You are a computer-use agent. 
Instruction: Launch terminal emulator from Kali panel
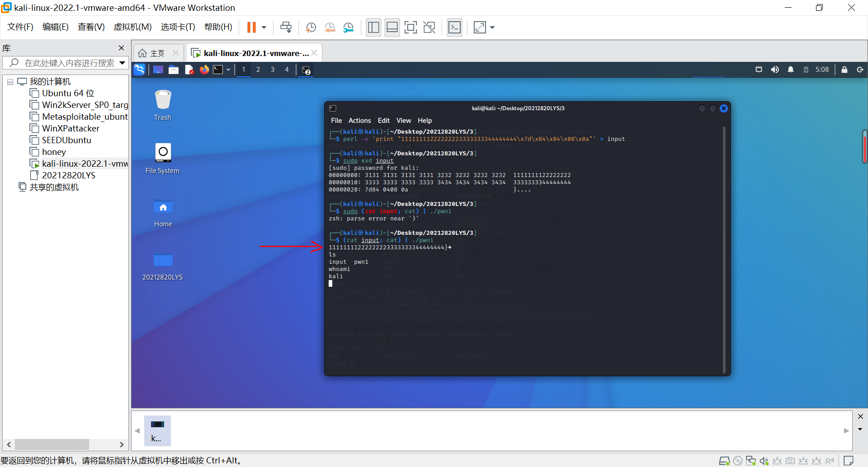pos(218,70)
